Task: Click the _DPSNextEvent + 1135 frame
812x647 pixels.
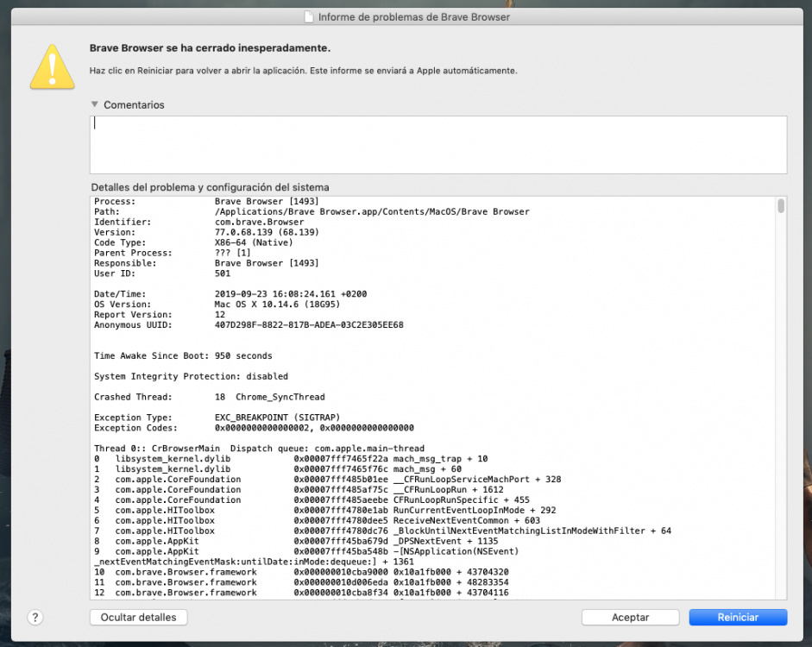Action: (296, 541)
